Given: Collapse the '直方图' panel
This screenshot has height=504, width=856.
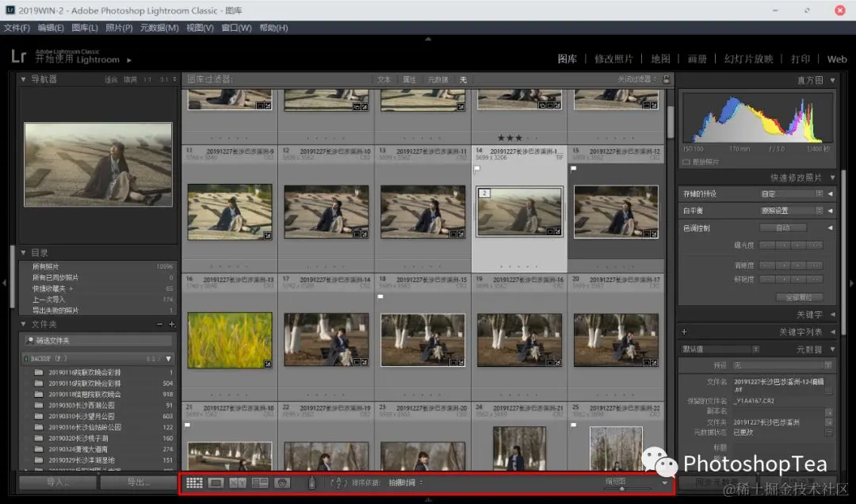Looking at the screenshot, I should [x=832, y=80].
